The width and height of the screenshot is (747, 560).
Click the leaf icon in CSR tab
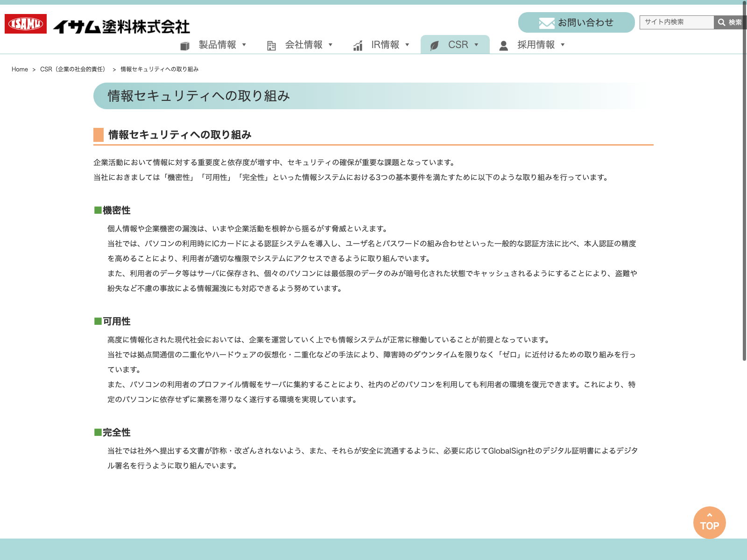coord(434,46)
